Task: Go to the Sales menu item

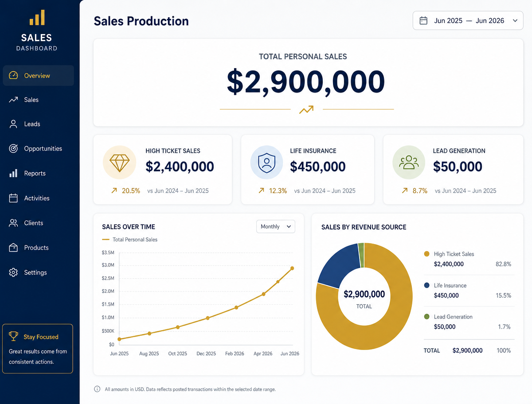Action: tap(38, 100)
